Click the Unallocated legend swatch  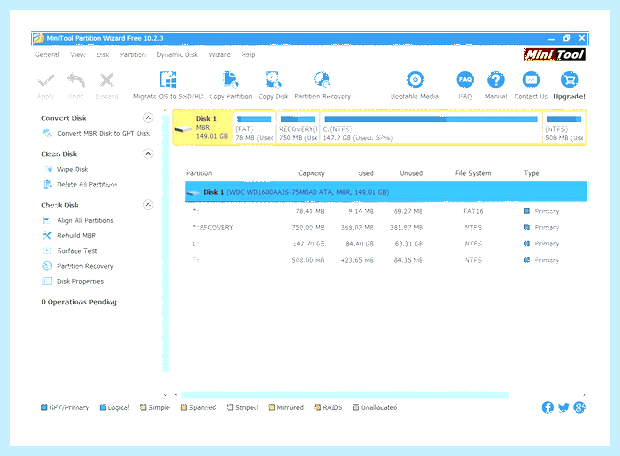(355, 407)
